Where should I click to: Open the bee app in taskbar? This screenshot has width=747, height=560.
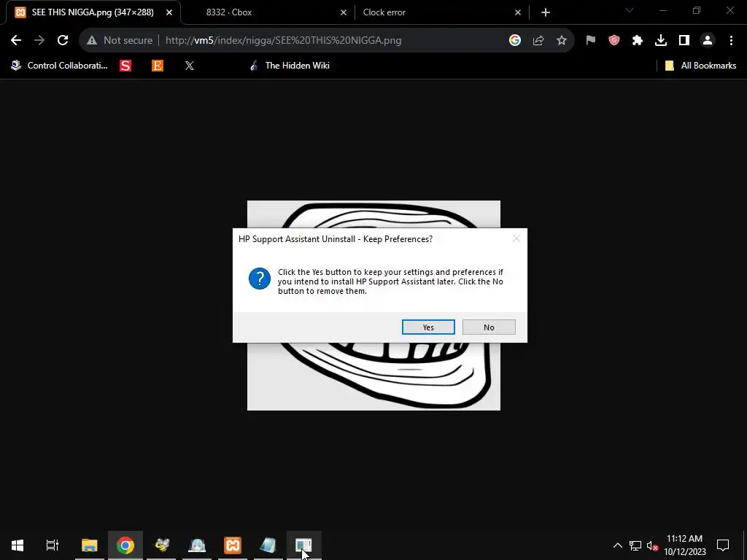(161, 545)
